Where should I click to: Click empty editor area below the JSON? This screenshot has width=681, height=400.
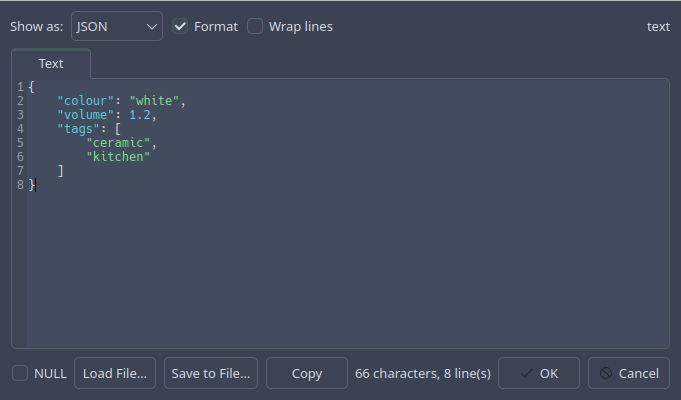347,269
